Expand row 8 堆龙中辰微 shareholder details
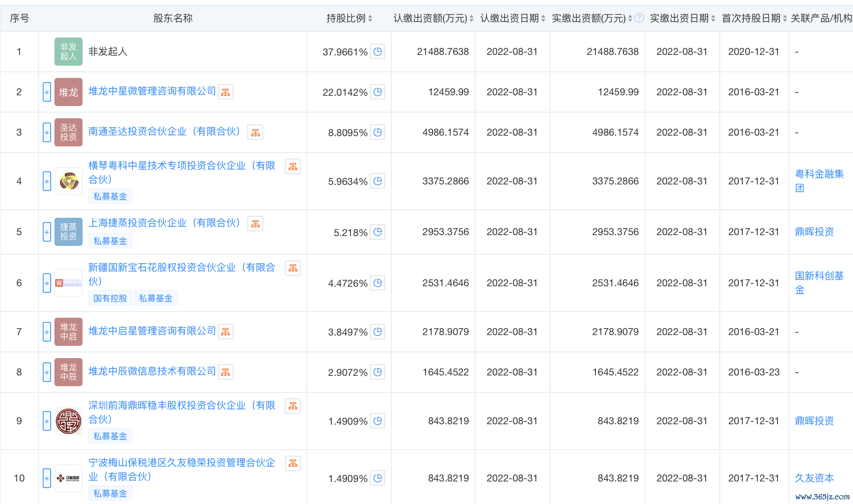 [47, 372]
